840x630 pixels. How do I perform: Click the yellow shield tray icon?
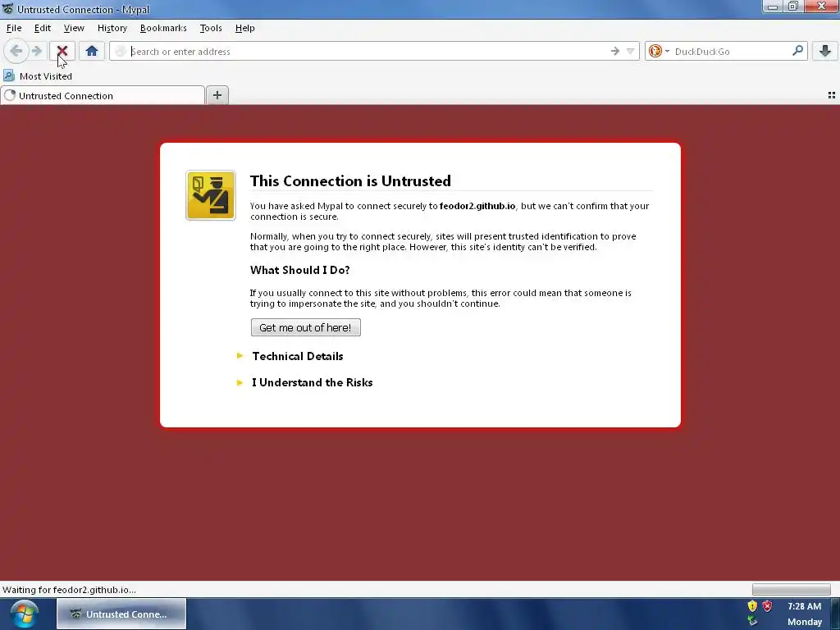752,606
